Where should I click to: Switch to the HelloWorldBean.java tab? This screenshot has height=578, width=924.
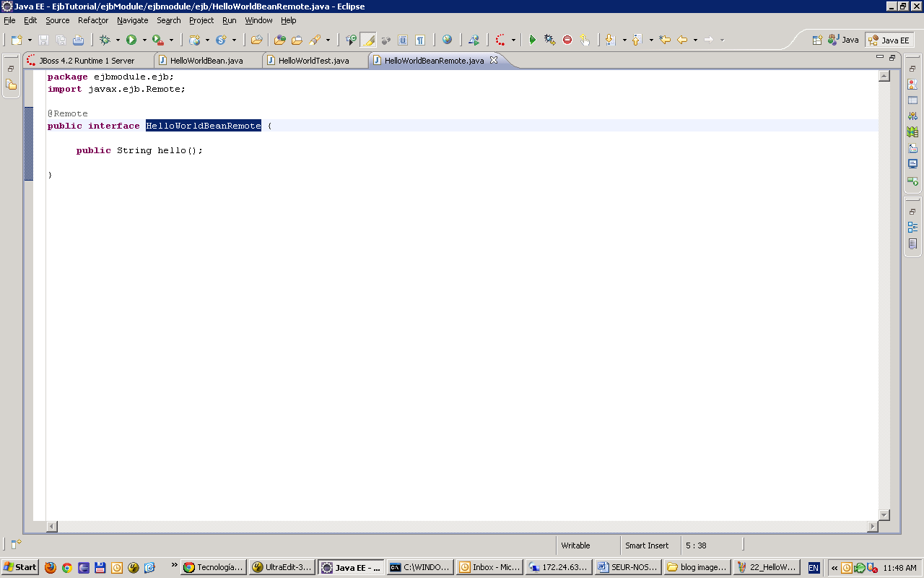208,60
